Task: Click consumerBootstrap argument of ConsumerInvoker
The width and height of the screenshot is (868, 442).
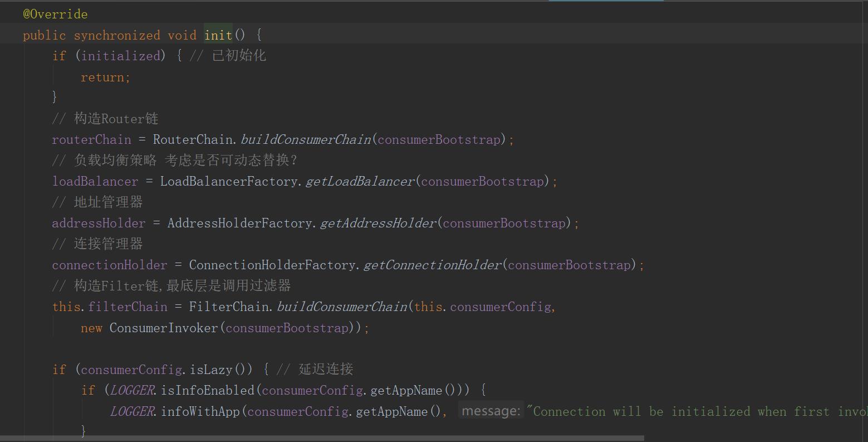Action: tap(287, 328)
